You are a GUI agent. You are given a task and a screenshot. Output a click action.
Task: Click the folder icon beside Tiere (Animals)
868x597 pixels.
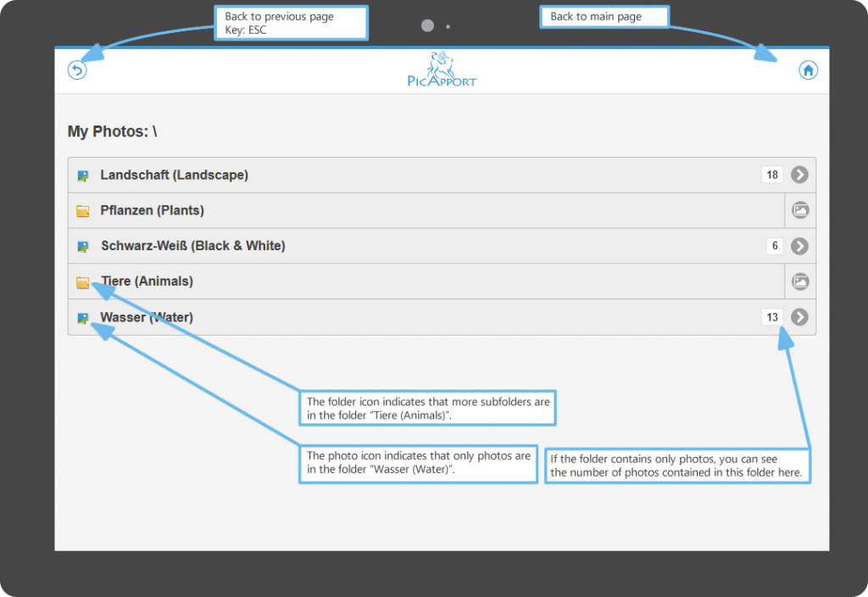83,282
